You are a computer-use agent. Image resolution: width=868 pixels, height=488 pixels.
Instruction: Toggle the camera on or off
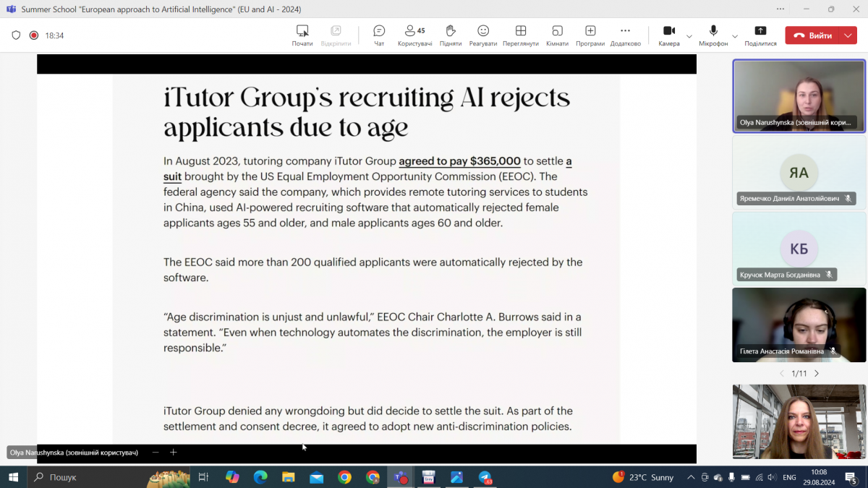669,35
